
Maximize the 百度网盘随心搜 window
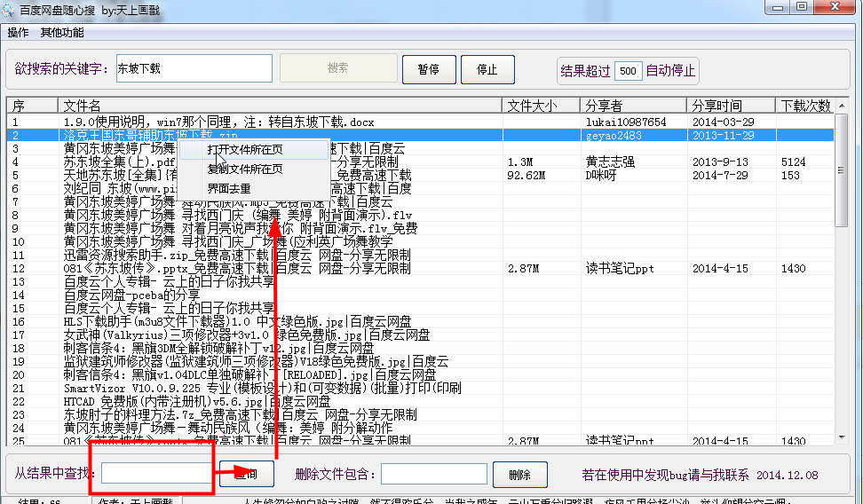coord(802,7)
